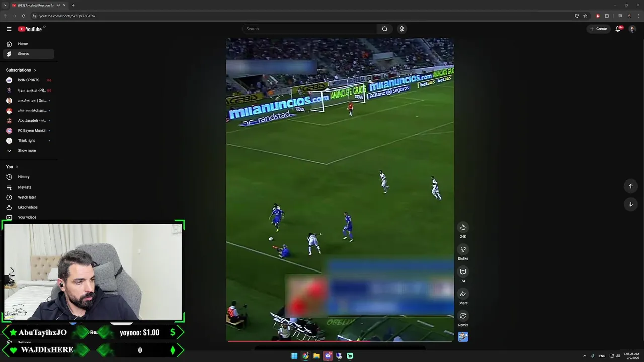Go forward in the browser

click(x=14, y=16)
